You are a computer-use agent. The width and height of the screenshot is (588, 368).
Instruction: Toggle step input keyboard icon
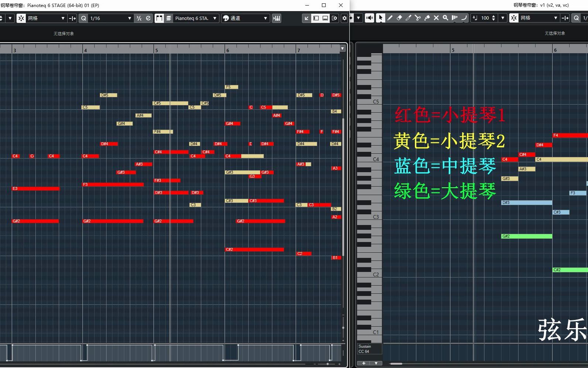click(276, 18)
